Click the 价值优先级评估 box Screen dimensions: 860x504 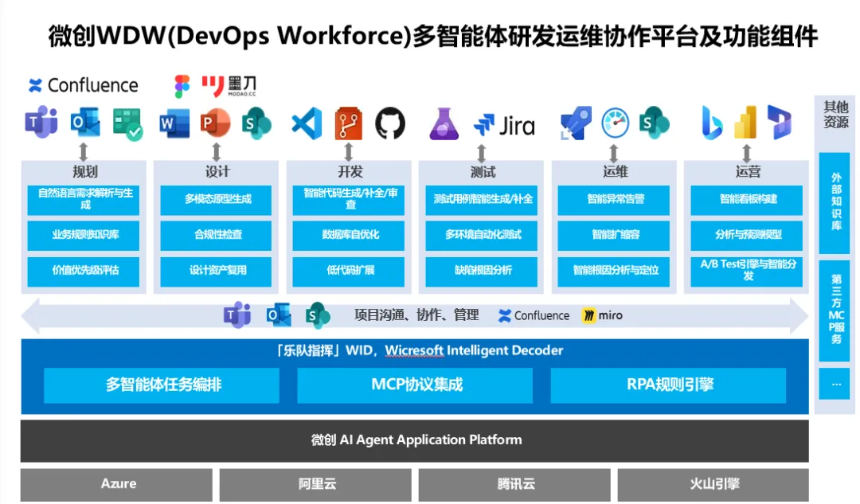(x=84, y=271)
